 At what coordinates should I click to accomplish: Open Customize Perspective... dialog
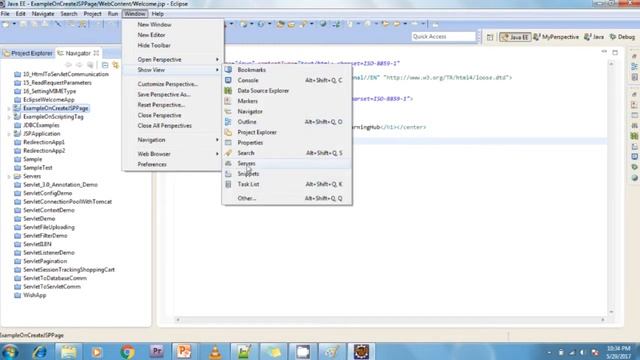click(x=173, y=84)
